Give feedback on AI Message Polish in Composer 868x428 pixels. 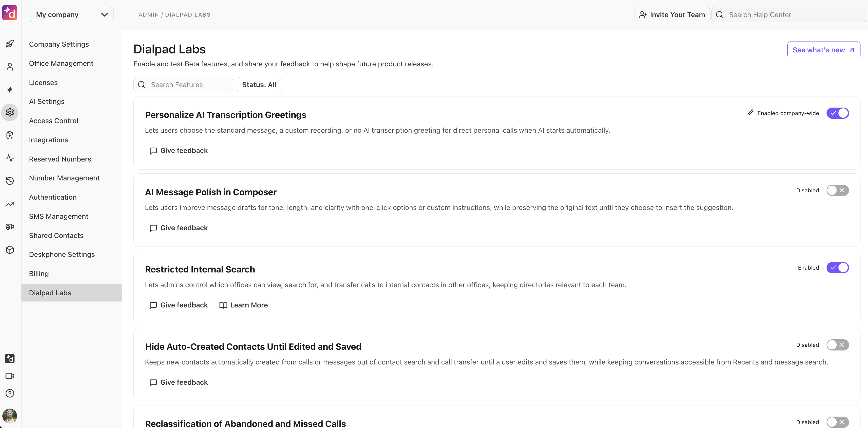coord(179,228)
